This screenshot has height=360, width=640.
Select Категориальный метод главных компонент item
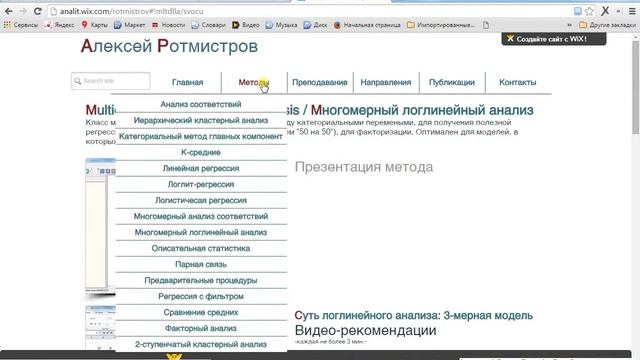(x=201, y=136)
